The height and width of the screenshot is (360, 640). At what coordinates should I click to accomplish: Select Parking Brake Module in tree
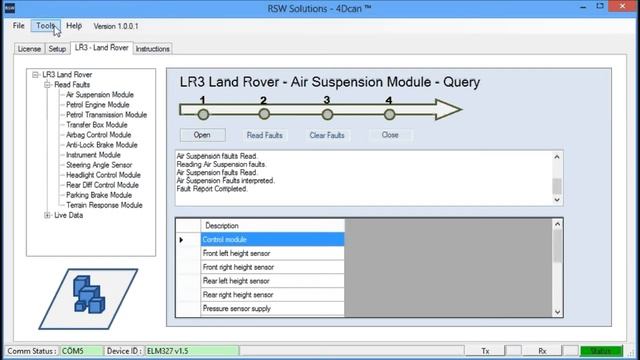[99, 195]
